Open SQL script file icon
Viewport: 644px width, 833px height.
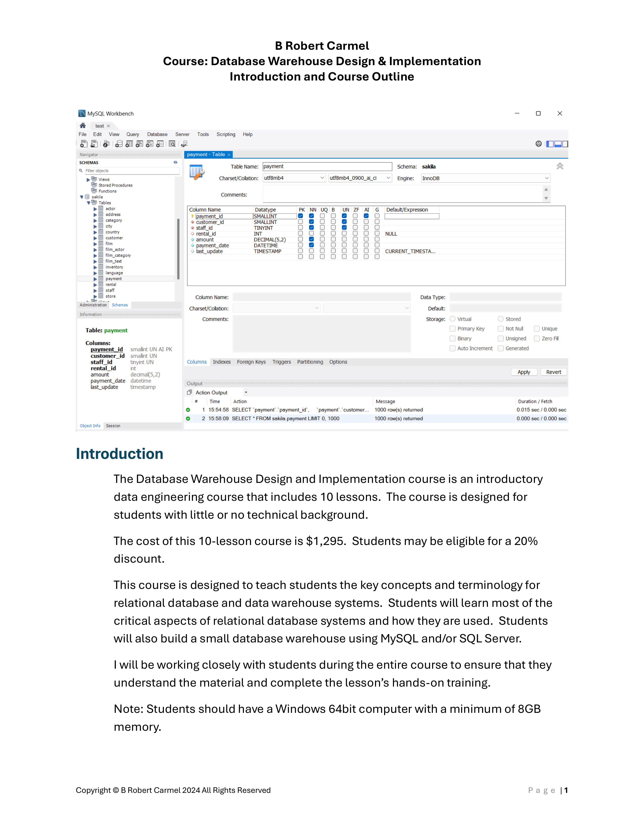pyautogui.click(x=94, y=144)
